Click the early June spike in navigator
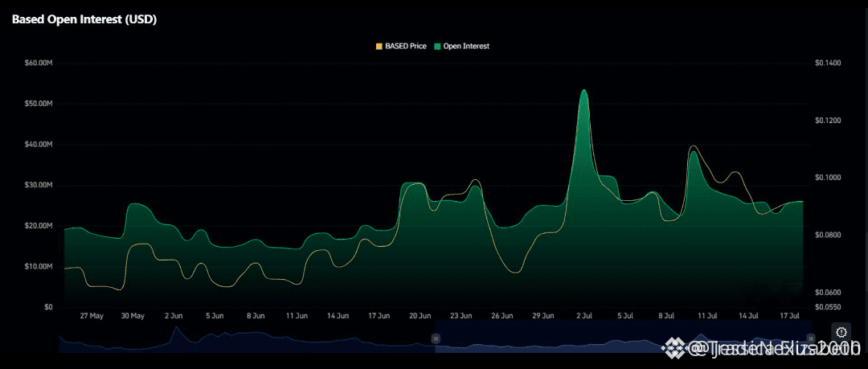 click(177, 328)
